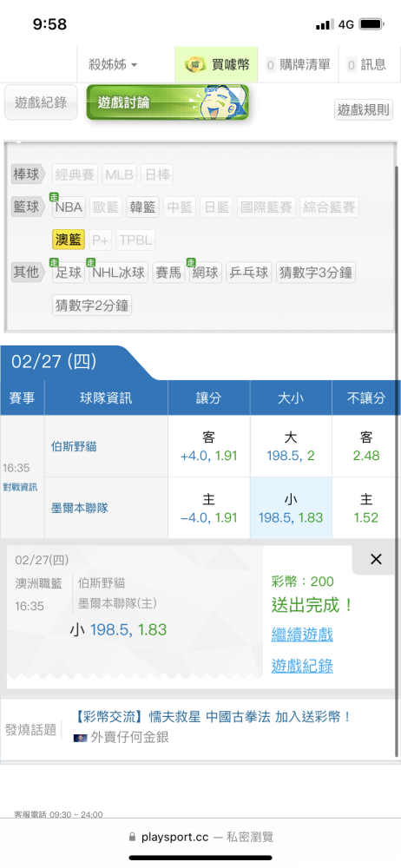Screen dimensions: 401x868
Task: Choose 網球 sport tag
Action: (206, 273)
